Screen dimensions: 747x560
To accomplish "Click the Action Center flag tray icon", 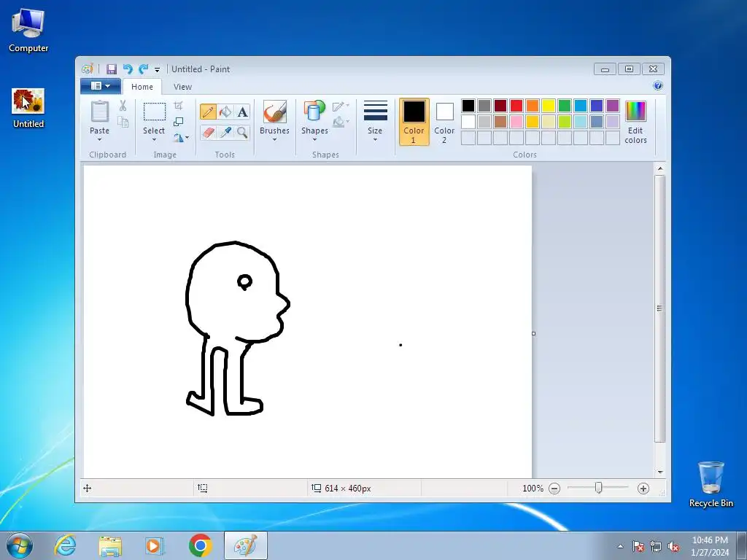I will tap(638, 547).
